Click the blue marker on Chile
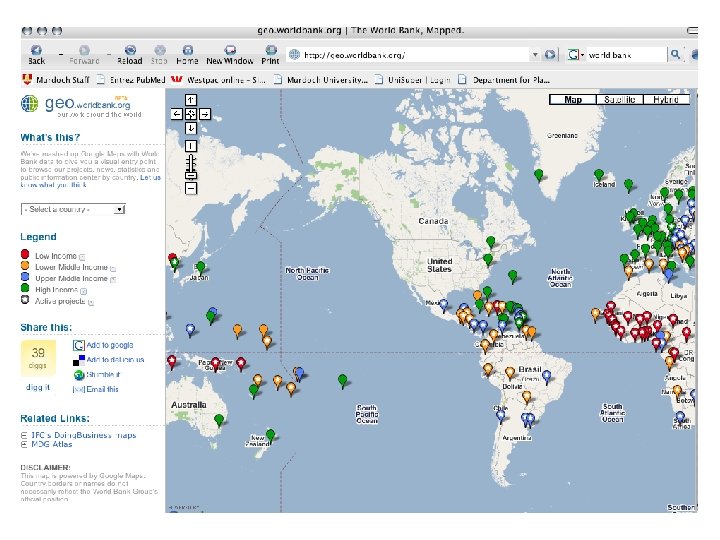This screenshot has width=720, height=540. [501, 416]
